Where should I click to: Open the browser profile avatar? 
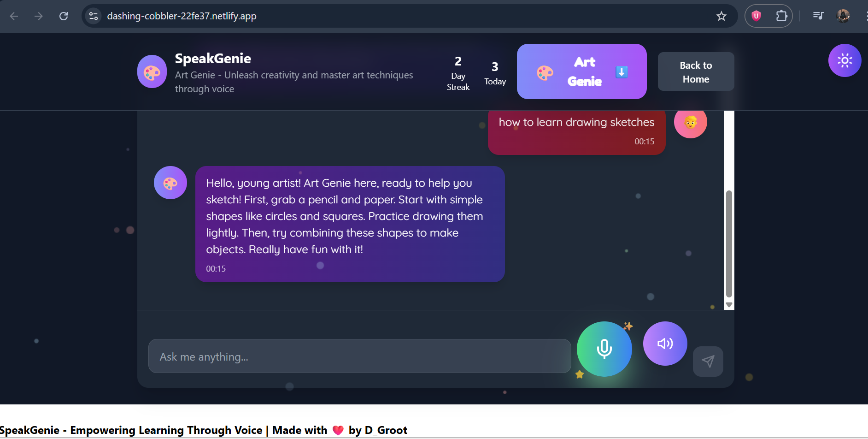(843, 16)
